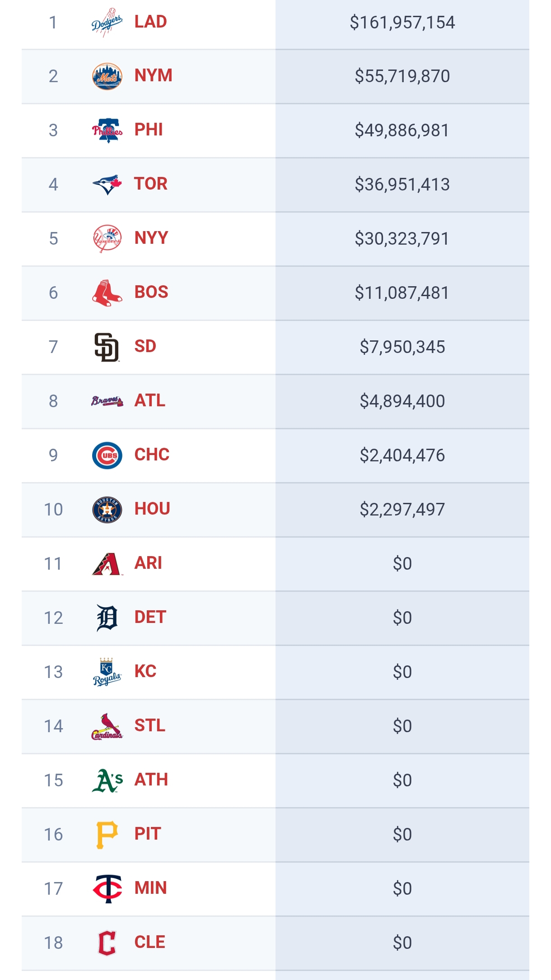Click the Blue Jays logo
This screenshot has height=980, width=551.
click(107, 185)
